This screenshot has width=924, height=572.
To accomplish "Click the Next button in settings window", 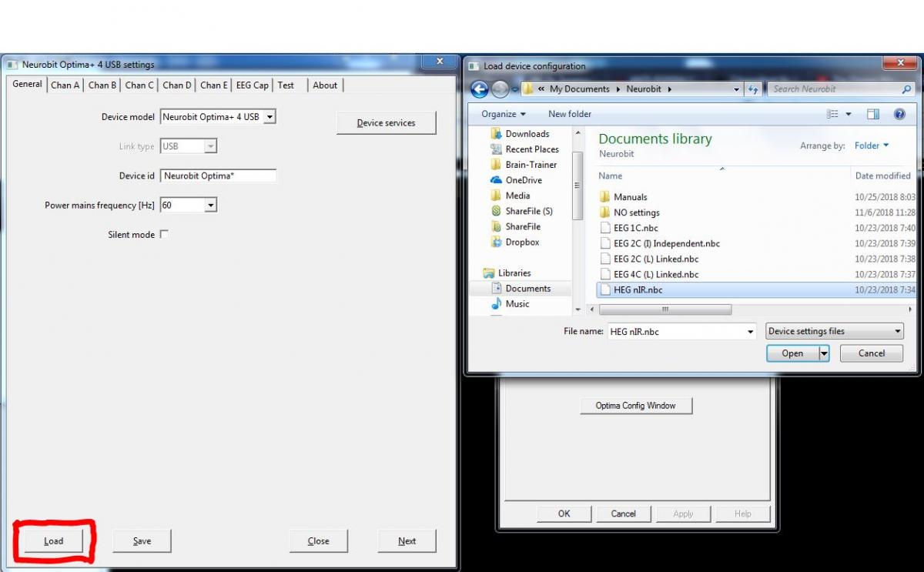I will pos(407,540).
